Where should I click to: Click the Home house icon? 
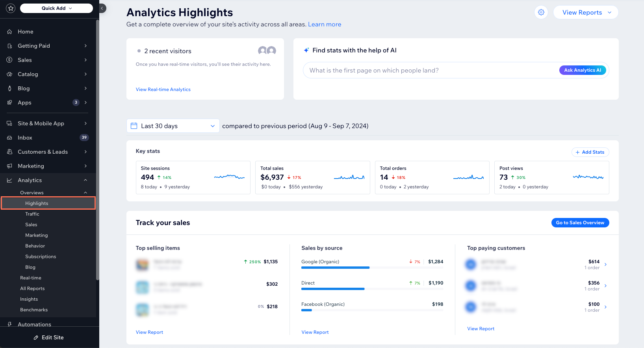click(9, 32)
